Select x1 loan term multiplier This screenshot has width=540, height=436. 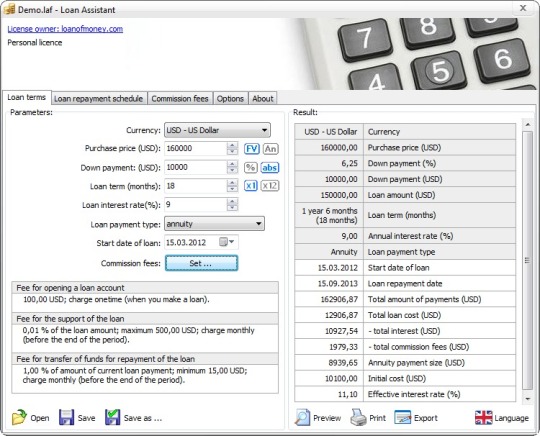click(x=251, y=186)
